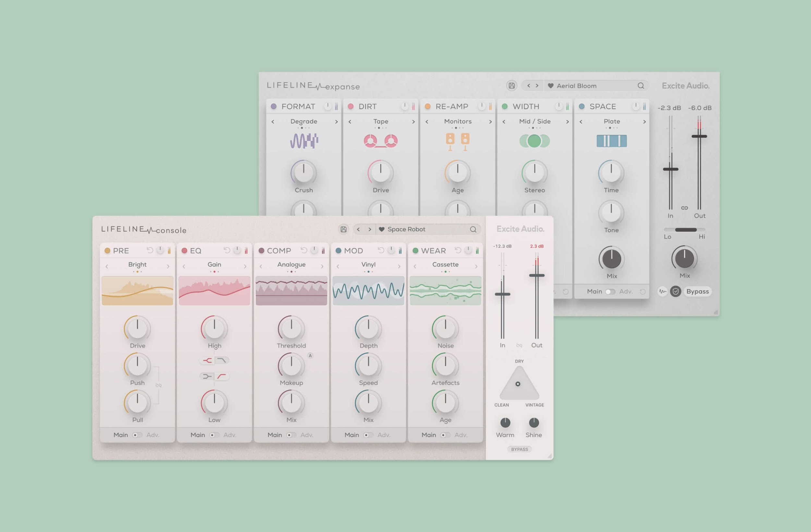Switch SPACE module Main/Adv. toggle
Screen dimensions: 811x532
click(610, 291)
